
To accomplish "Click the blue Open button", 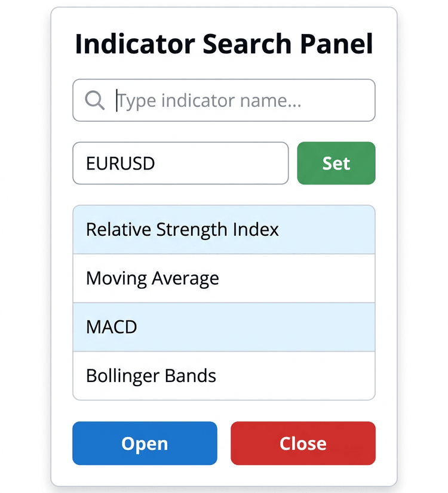I will (145, 443).
